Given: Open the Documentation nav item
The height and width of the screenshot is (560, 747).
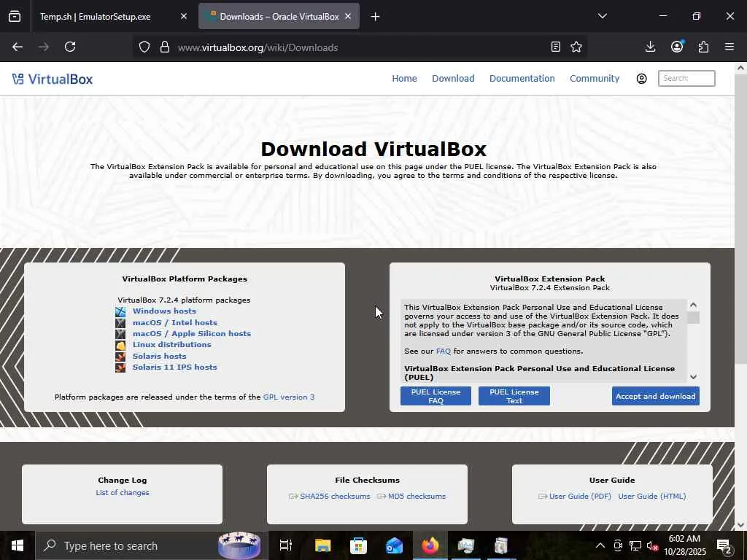Looking at the screenshot, I should (x=522, y=79).
